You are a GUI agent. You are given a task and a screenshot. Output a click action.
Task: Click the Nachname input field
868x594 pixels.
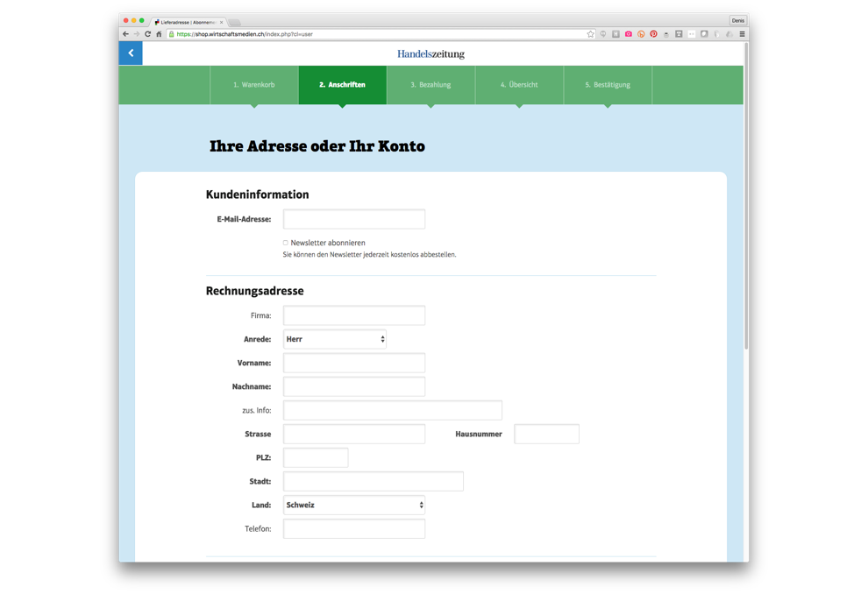[x=354, y=386]
